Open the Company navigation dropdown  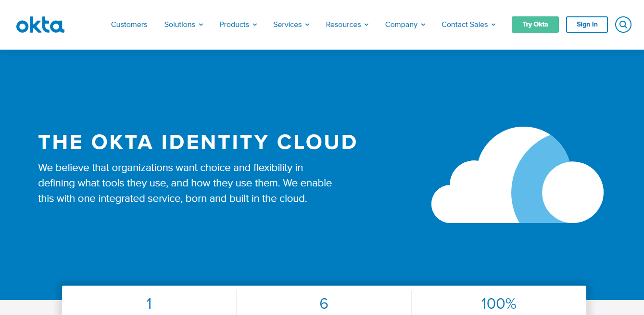[405, 25]
